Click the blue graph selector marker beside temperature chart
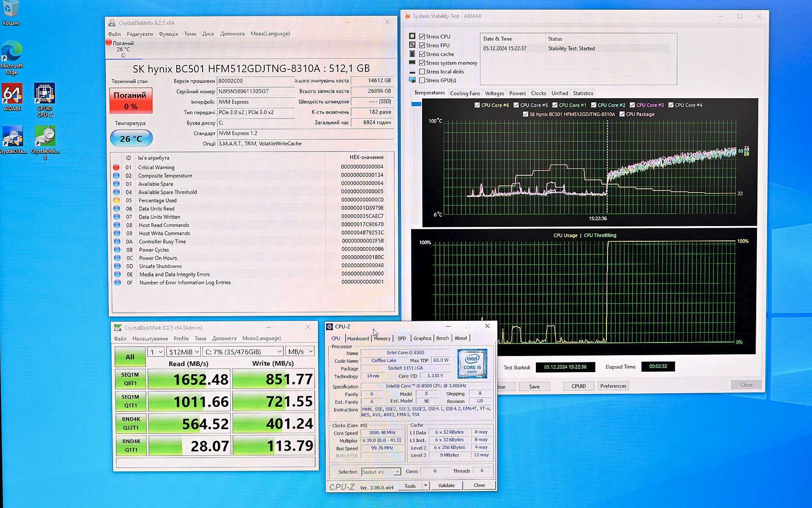This screenshot has height=508, width=812. click(x=416, y=104)
